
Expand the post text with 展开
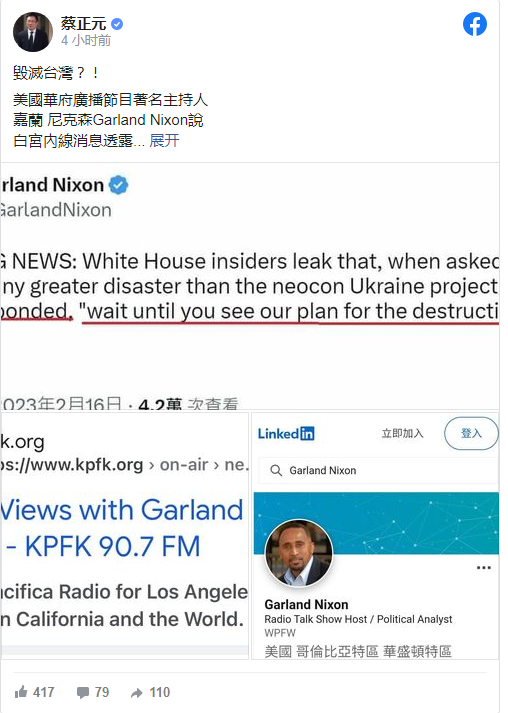[x=164, y=141]
